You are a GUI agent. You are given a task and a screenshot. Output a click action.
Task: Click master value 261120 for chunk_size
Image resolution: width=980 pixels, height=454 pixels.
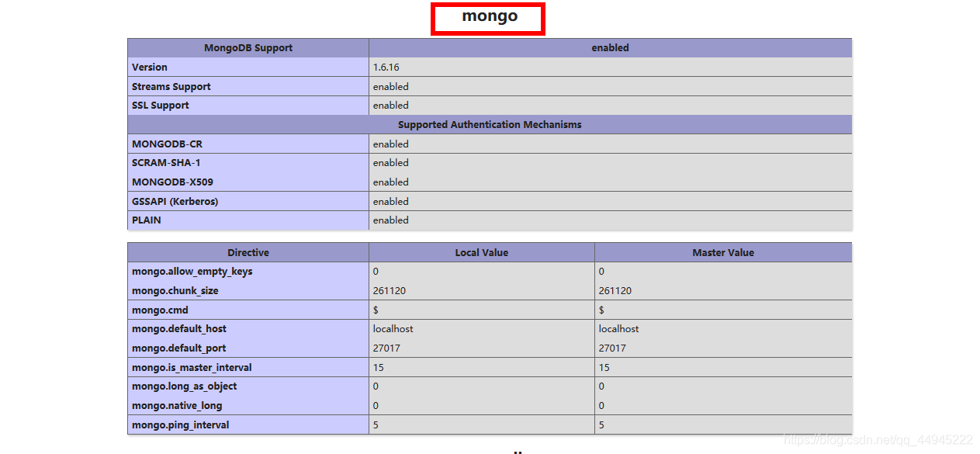[615, 291]
